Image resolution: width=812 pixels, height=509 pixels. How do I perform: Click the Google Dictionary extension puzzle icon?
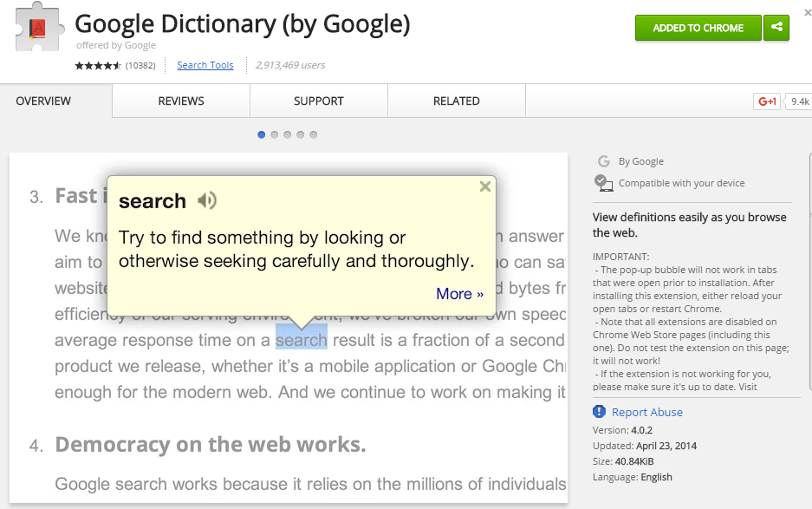tap(38, 28)
